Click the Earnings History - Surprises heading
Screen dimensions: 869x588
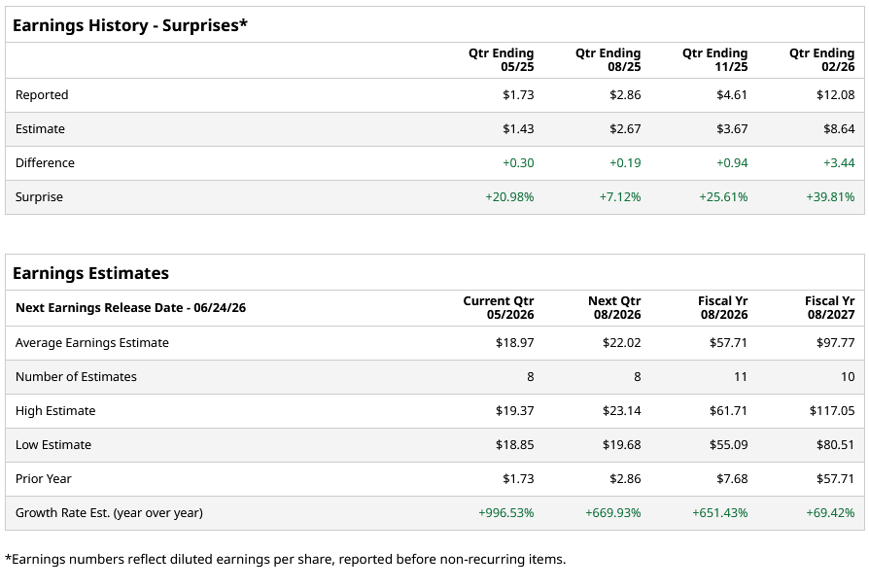(x=130, y=25)
